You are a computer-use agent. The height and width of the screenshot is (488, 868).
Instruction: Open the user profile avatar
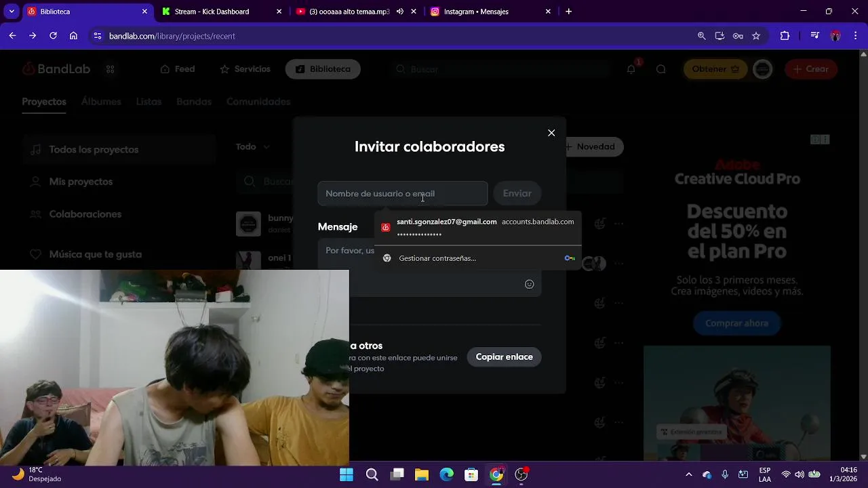763,69
